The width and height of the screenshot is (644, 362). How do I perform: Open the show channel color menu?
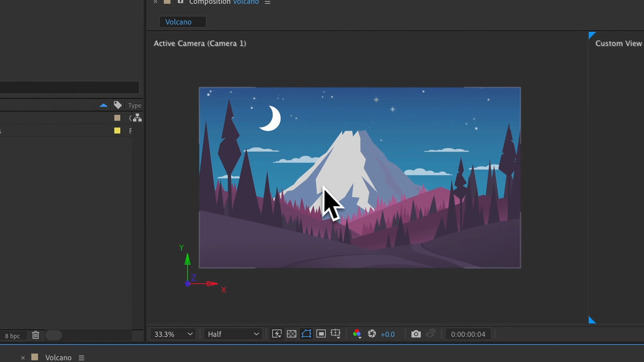tap(357, 334)
